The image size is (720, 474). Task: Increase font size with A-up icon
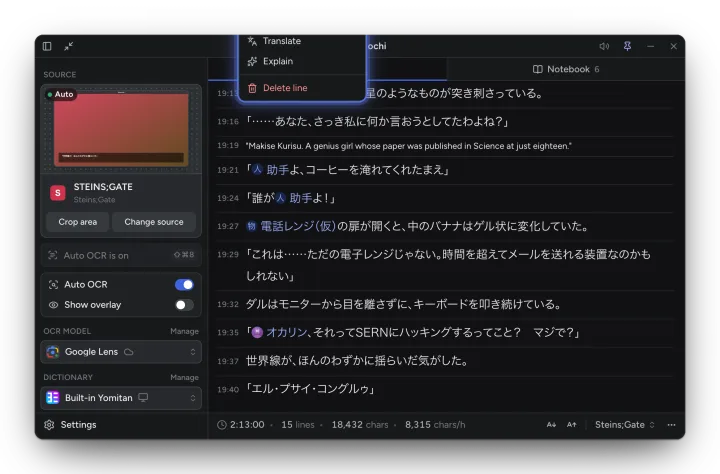[571, 425]
